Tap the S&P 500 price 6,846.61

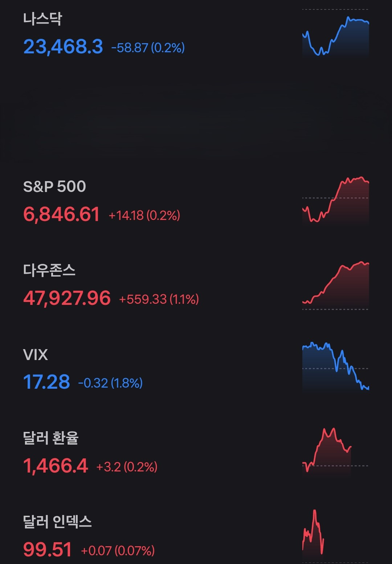tap(61, 214)
